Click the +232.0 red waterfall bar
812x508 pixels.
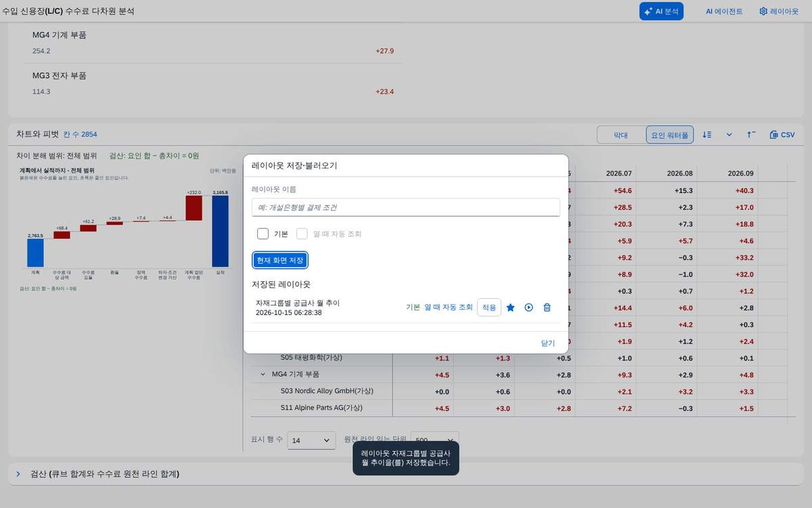coord(194,209)
